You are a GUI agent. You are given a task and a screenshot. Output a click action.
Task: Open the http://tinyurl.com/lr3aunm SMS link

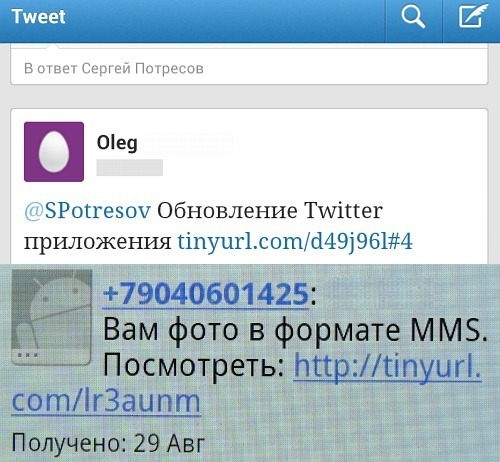pyautogui.click(x=387, y=366)
